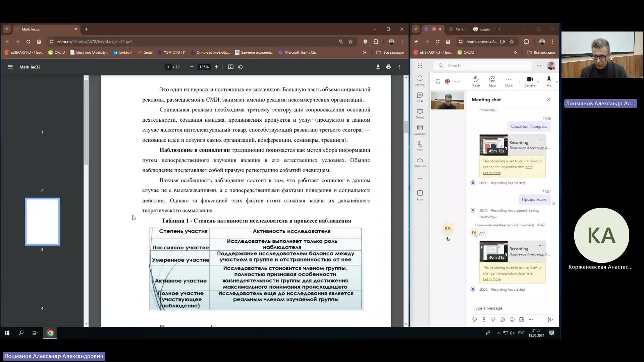Bookmark the PDF page with star icon

point(351,42)
